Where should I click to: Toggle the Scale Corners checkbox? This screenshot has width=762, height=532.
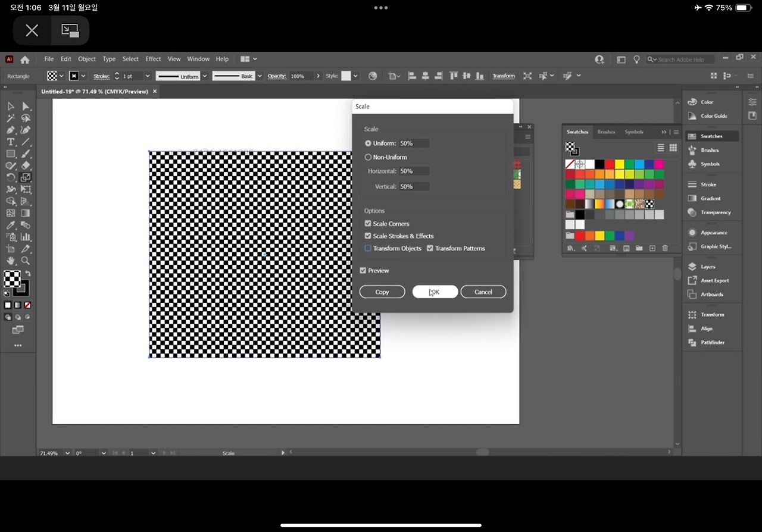click(x=368, y=224)
